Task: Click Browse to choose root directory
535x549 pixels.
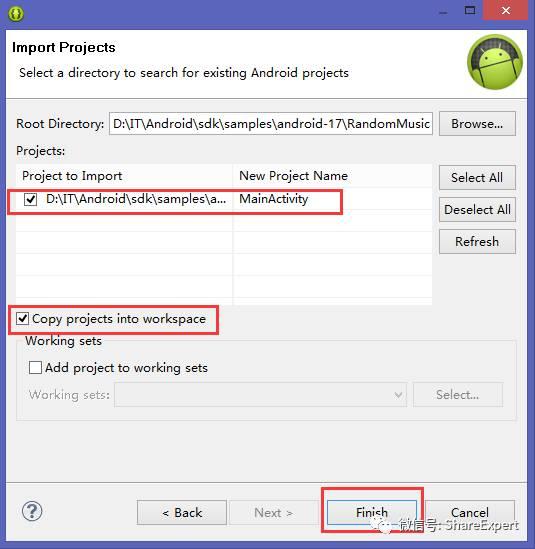Action: 477,124
